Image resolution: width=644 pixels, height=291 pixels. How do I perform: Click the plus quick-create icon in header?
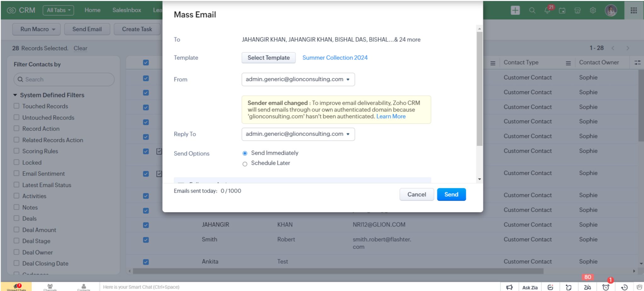tap(515, 10)
